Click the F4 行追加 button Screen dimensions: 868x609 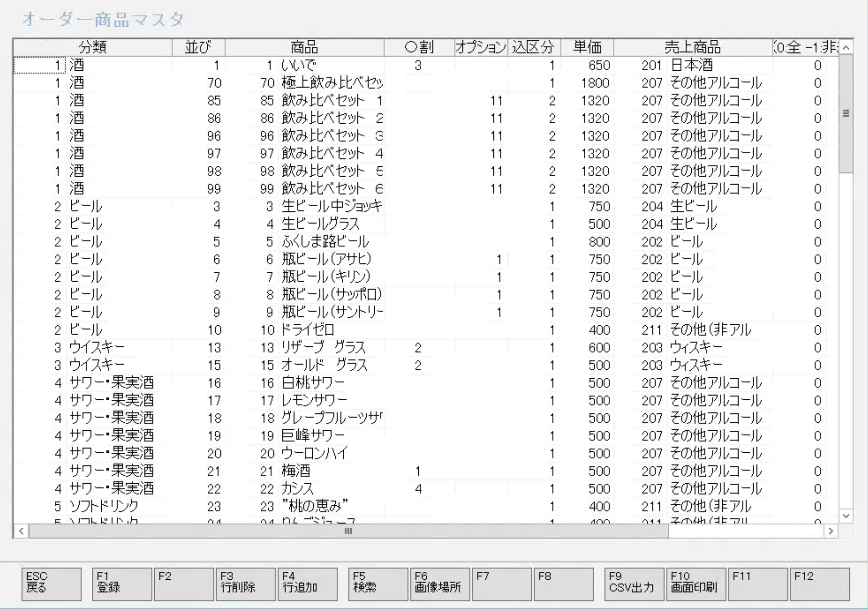click(307, 584)
